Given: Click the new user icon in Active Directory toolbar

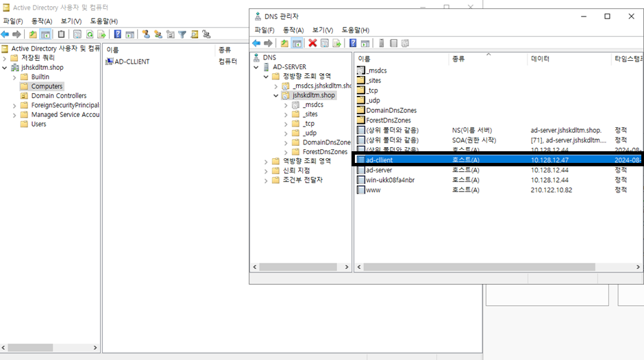Looking at the screenshot, I should pyautogui.click(x=146, y=34).
